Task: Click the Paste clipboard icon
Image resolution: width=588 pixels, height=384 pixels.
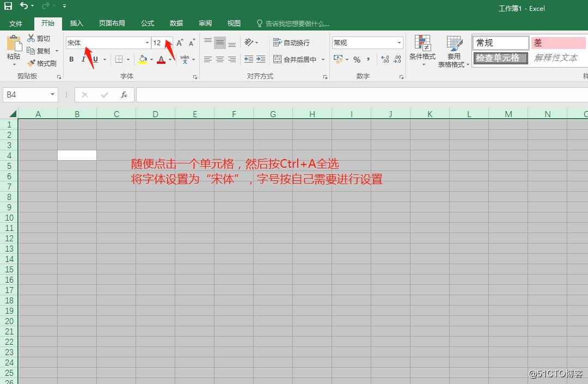Action: [x=14, y=43]
